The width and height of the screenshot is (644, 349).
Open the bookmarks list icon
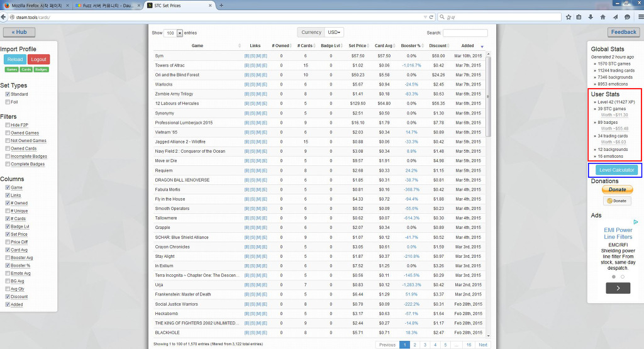pos(580,17)
